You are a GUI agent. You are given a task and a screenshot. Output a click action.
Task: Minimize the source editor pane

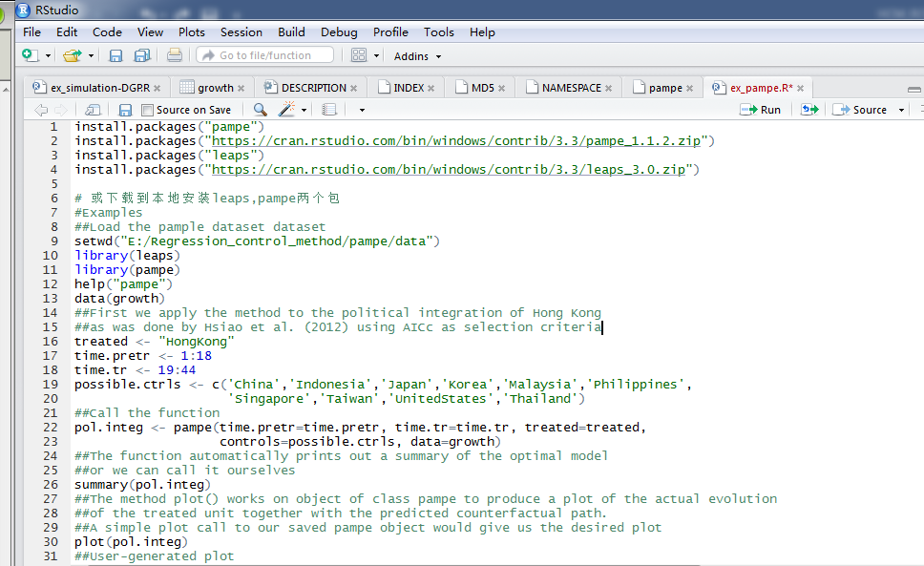coord(914,90)
